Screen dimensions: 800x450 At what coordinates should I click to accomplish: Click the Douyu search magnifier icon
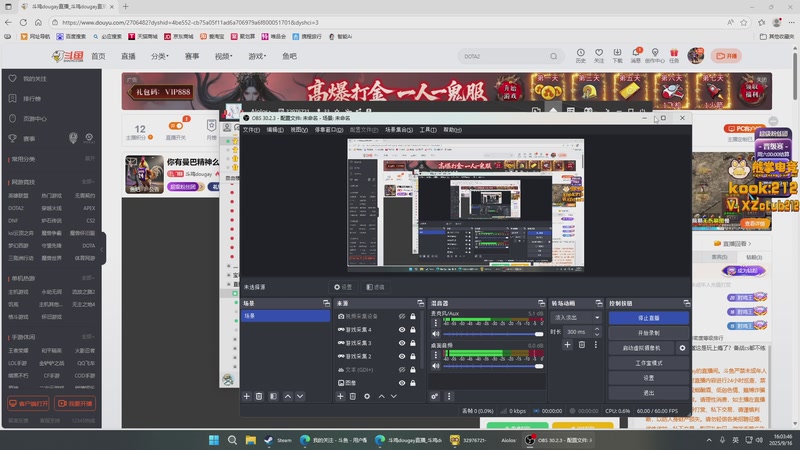[554, 56]
